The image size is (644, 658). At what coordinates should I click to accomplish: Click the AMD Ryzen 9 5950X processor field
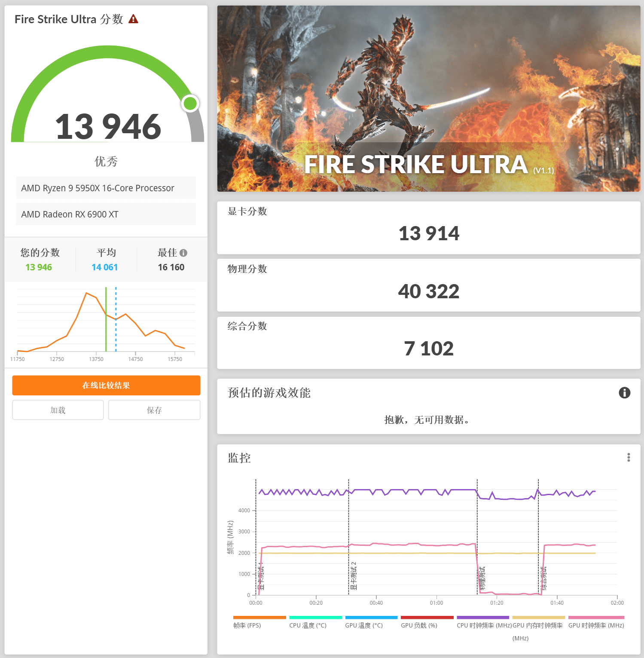click(106, 188)
